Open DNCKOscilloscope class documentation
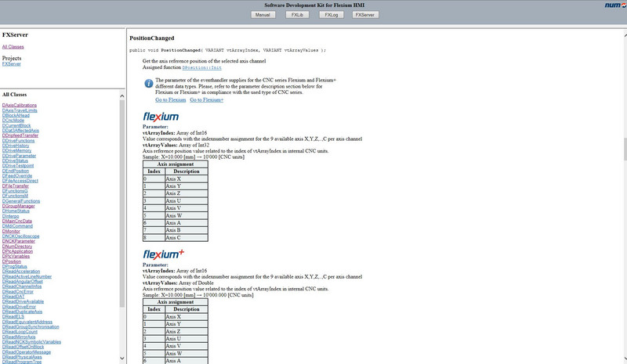This screenshot has width=627, height=364. (x=21, y=236)
